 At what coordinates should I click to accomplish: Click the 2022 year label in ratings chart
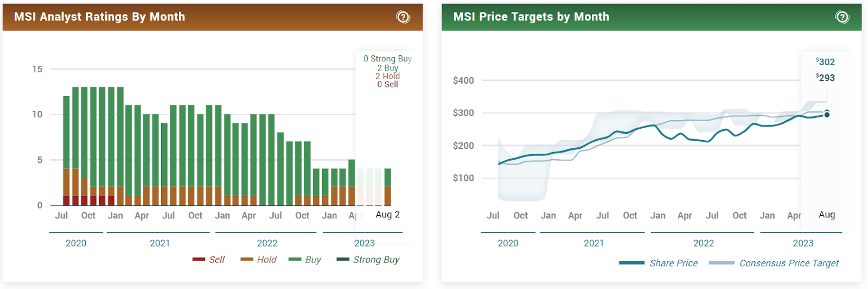point(267,243)
